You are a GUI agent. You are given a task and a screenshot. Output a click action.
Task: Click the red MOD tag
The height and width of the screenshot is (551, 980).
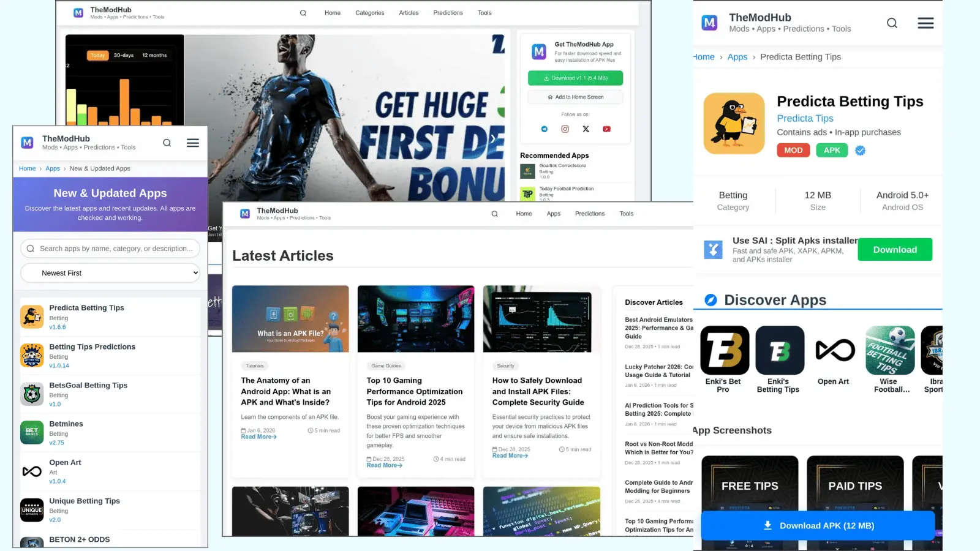pos(793,151)
